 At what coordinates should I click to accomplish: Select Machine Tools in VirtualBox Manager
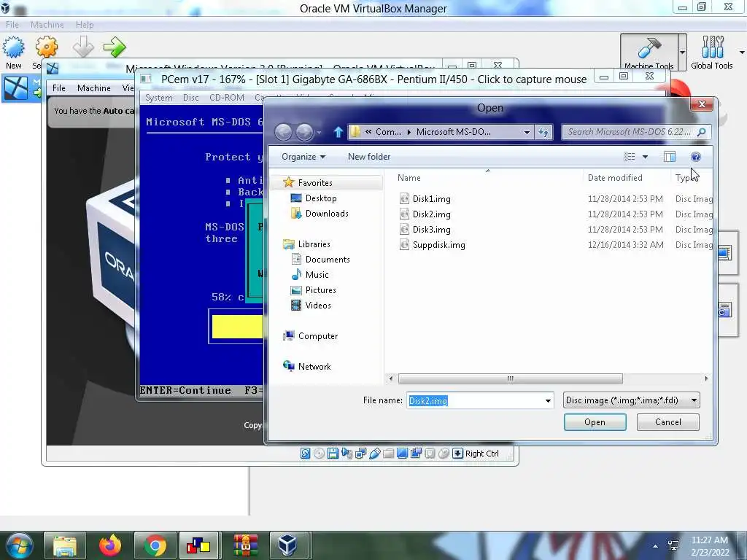[x=649, y=52]
